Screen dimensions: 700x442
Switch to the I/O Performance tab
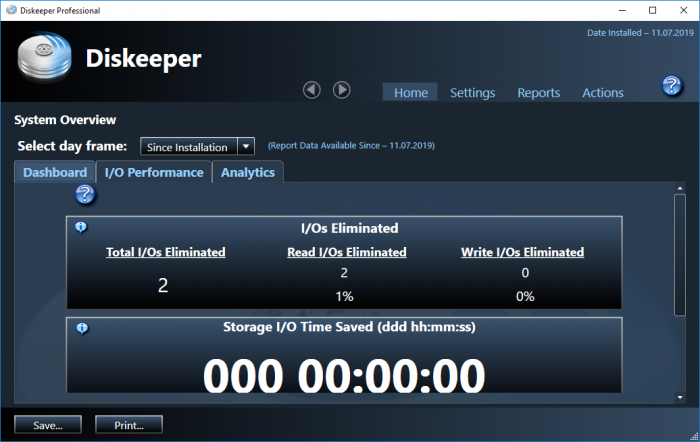tap(154, 172)
